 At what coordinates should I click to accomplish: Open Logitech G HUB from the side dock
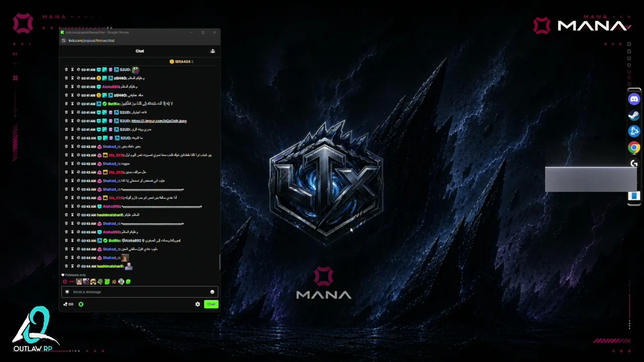click(x=634, y=163)
